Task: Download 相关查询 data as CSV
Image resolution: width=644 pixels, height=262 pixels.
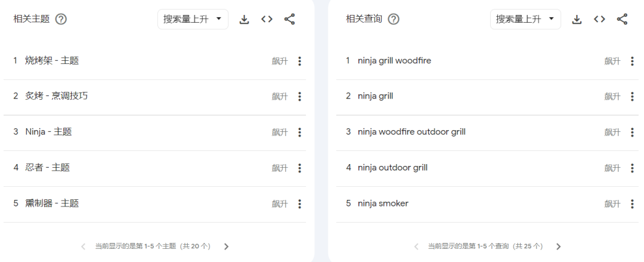Action: (577, 19)
